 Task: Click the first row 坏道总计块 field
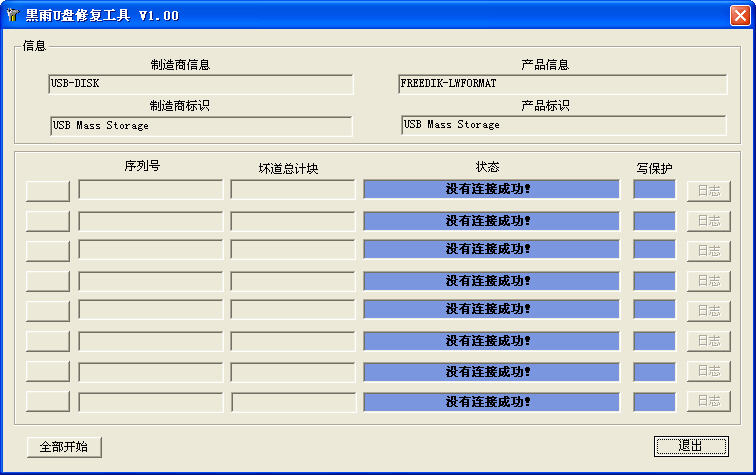[x=293, y=190]
